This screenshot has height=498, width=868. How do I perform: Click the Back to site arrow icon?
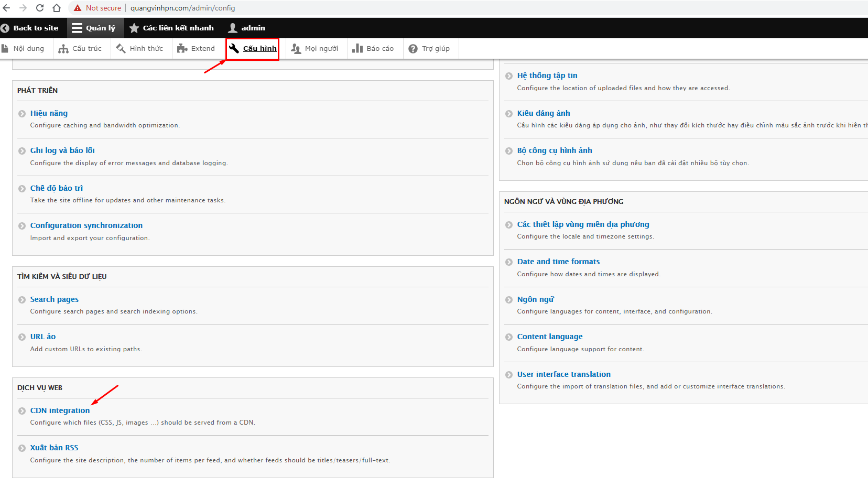tap(5, 28)
